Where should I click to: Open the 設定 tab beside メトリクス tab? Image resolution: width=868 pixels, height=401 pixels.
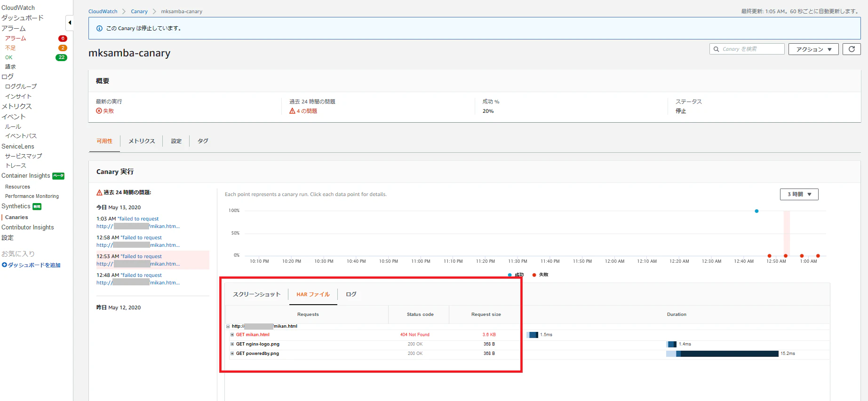[176, 141]
